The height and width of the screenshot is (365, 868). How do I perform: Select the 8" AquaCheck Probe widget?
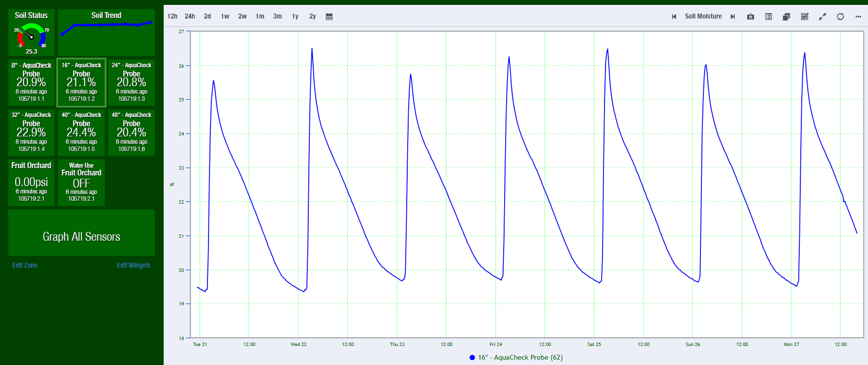point(31,82)
